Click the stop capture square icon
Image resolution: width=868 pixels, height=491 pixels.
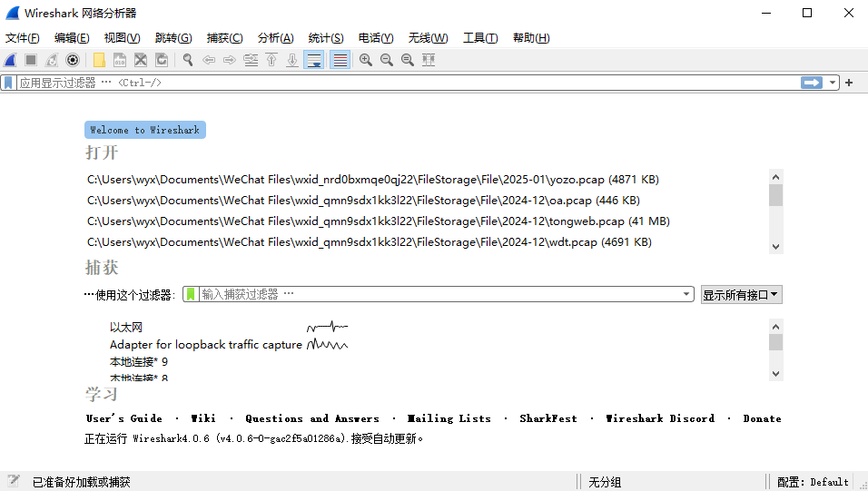tap(31, 60)
